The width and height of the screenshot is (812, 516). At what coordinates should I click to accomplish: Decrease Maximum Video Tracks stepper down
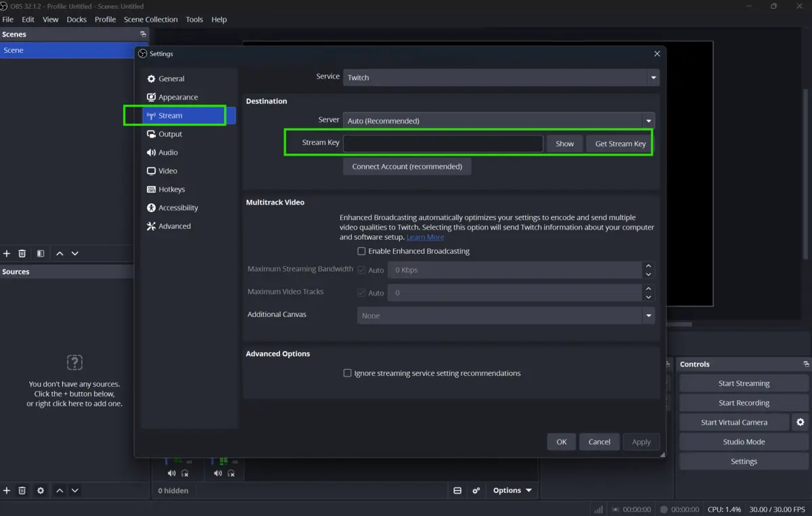[x=648, y=297]
